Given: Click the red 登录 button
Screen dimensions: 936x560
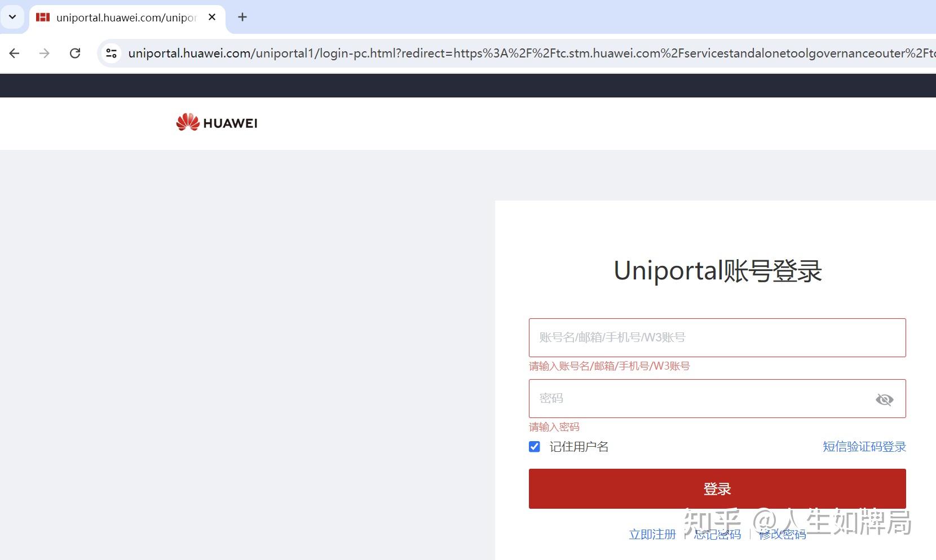Looking at the screenshot, I should 717,488.
